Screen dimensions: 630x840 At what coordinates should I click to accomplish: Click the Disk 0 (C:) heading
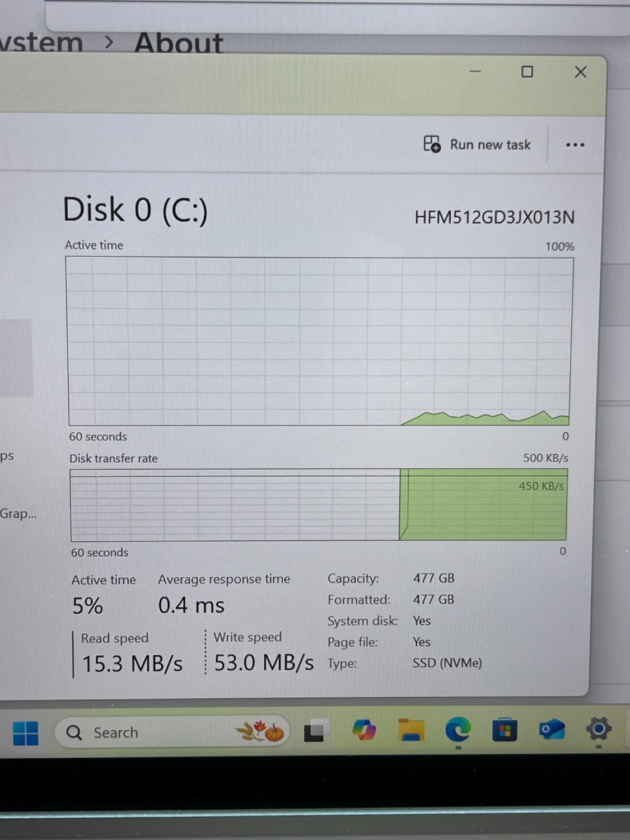136,209
